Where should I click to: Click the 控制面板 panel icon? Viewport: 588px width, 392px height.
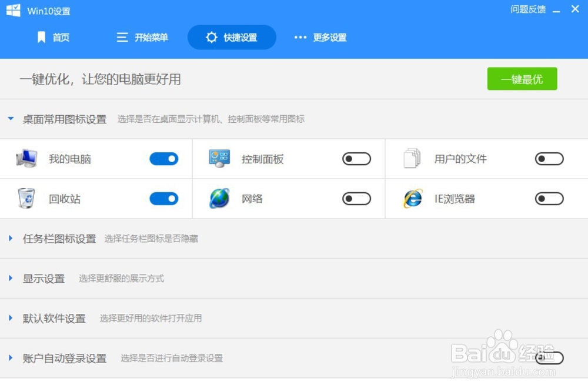pos(219,159)
